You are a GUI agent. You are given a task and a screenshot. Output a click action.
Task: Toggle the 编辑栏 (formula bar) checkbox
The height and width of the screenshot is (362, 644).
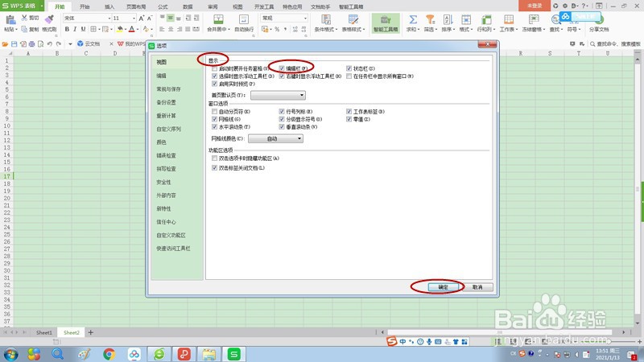(282, 68)
